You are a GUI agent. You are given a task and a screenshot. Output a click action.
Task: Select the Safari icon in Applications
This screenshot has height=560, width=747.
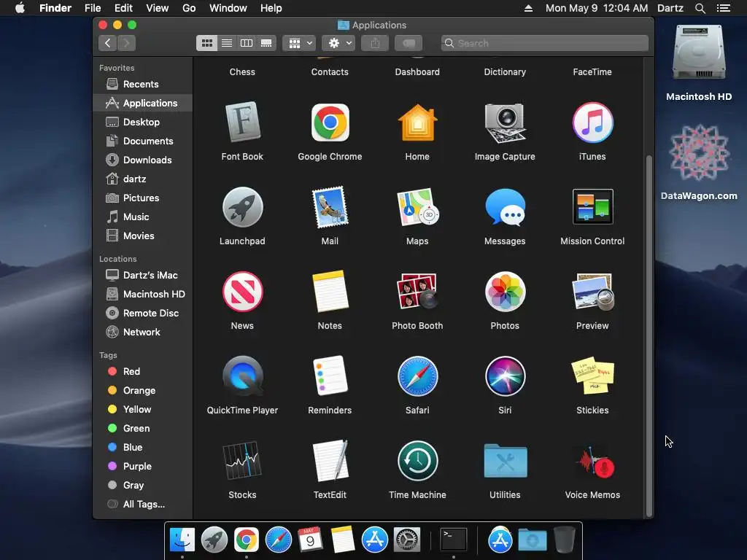tap(417, 376)
